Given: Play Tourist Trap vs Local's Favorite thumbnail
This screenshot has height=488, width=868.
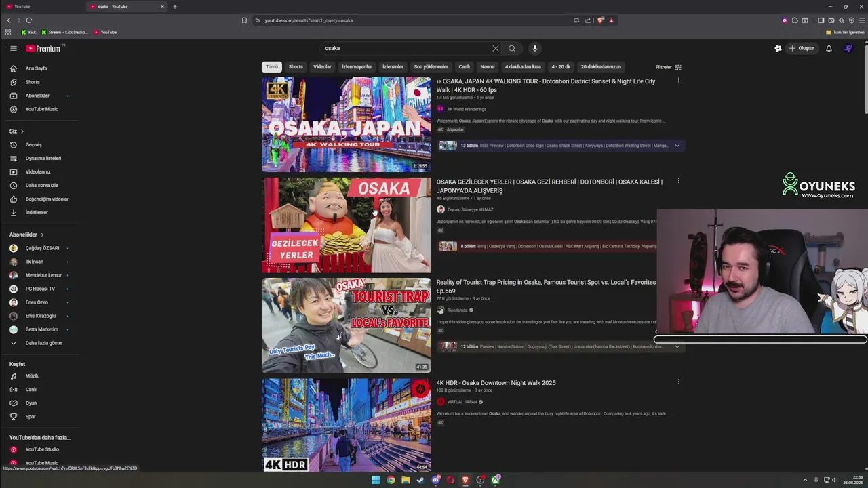Looking at the screenshot, I should click(x=347, y=325).
